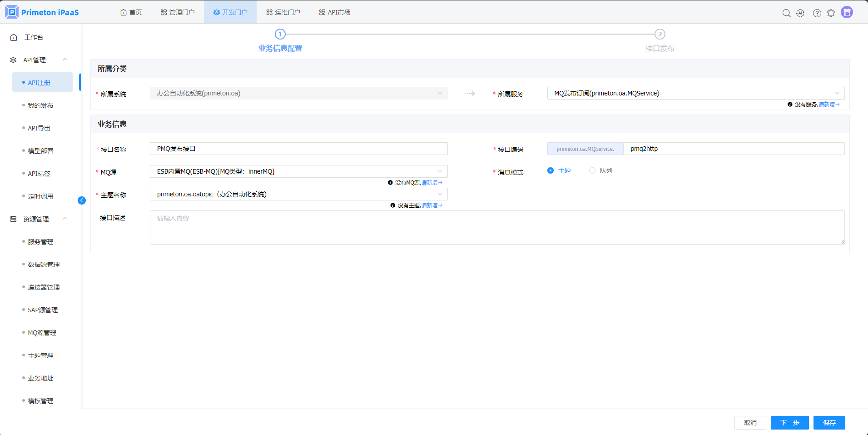Click the 下一步 button

pyautogui.click(x=789, y=423)
